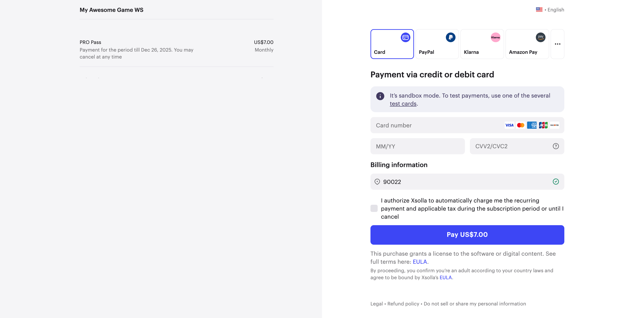The height and width of the screenshot is (318, 644).
Task: Click the Visa card logo
Action: coord(509,125)
